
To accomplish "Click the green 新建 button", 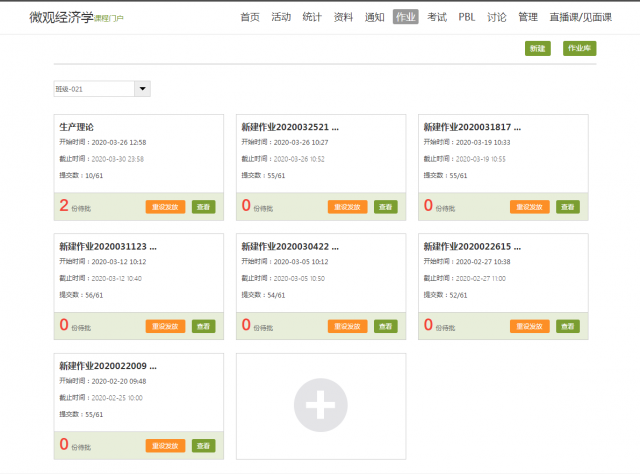I will click(x=538, y=48).
